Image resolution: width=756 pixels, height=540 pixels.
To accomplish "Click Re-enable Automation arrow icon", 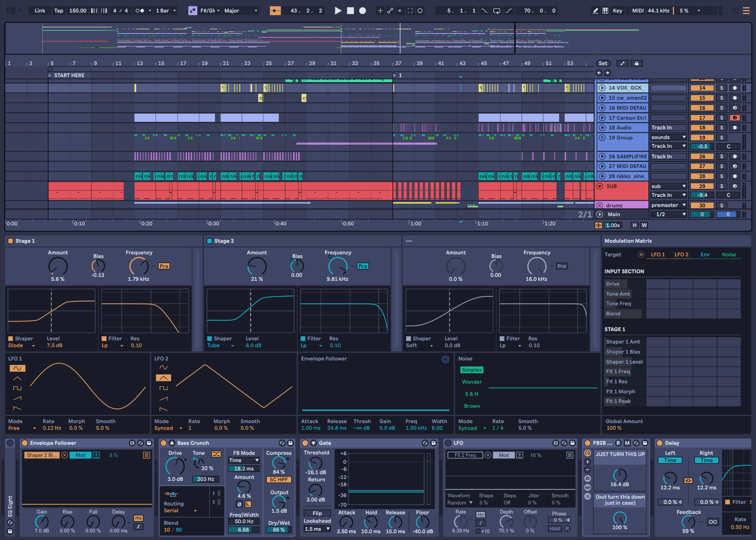I will coord(400,11).
